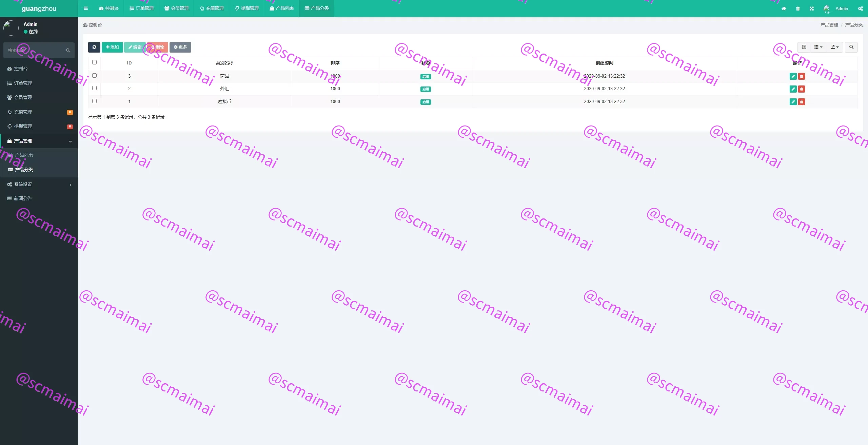Switch to the 提现管理 top tab
Image resolution: width=868 pixels, height=445 pixels.
(x=246, y=8)
